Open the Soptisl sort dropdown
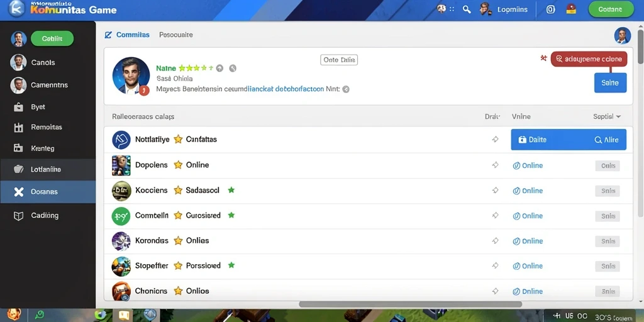This screenshot has width=644, height=322. pyautogui.click(x=607, y=116)
